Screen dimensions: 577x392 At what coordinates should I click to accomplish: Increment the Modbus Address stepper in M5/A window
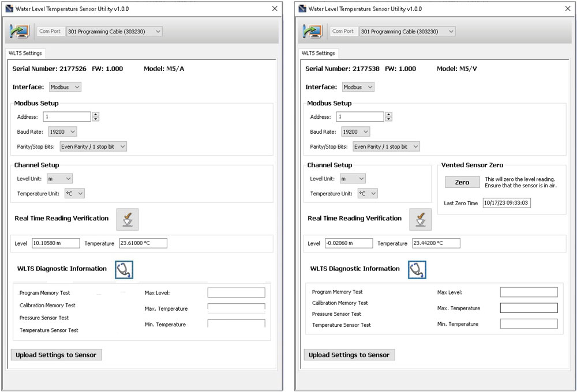coord(96,115)
